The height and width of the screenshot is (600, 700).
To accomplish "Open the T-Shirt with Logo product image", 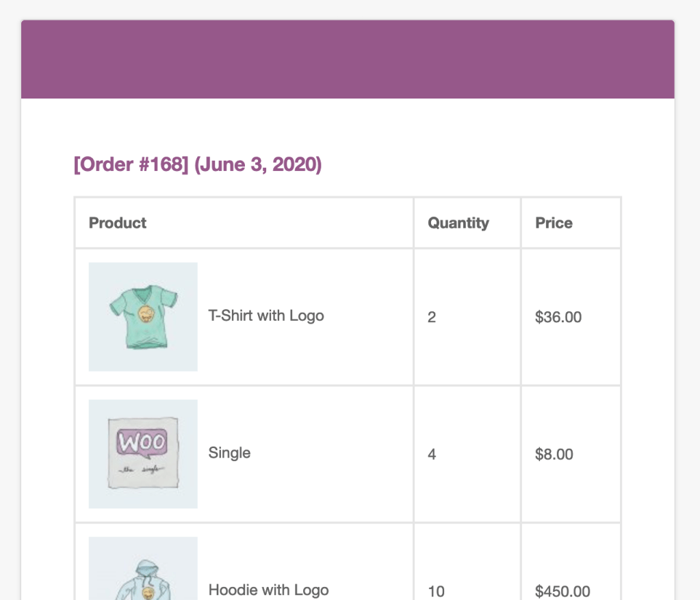I will pos(143,317).
